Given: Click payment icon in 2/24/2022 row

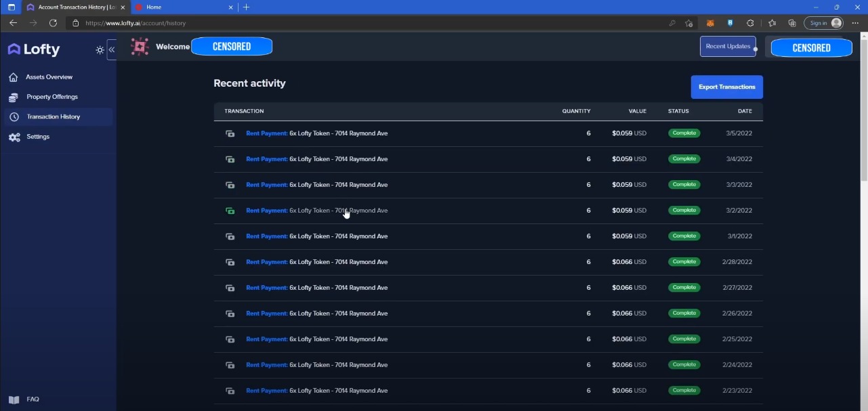Looking at the screenshot, I should click(230, 365).
